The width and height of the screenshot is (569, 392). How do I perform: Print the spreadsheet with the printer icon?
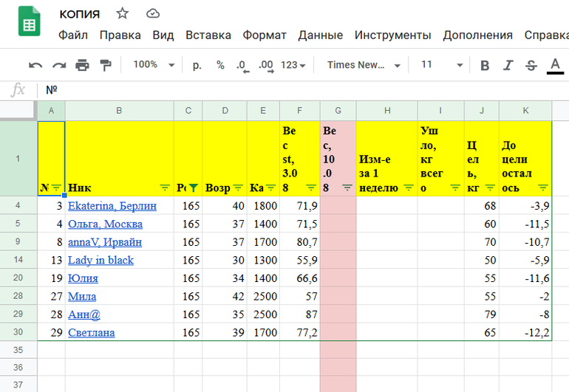pos(82,65)
